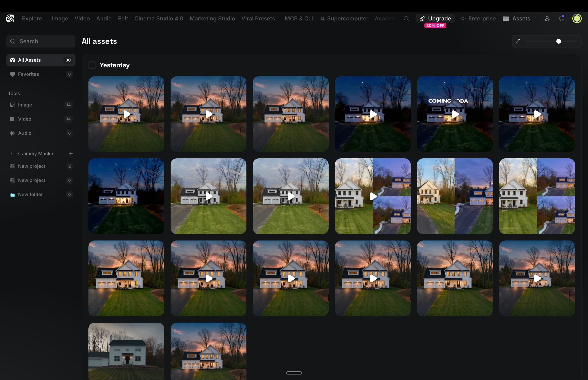Click the invite user icon
The width and height of the screenshot is (588, 380).
tap(547, 18)
